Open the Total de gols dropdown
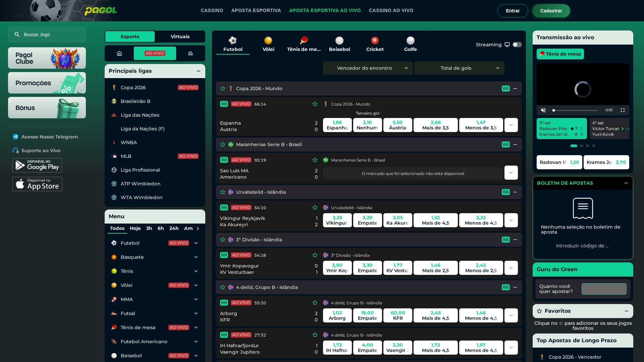This screenshot has height=362, width=644. tap(459, 68)
